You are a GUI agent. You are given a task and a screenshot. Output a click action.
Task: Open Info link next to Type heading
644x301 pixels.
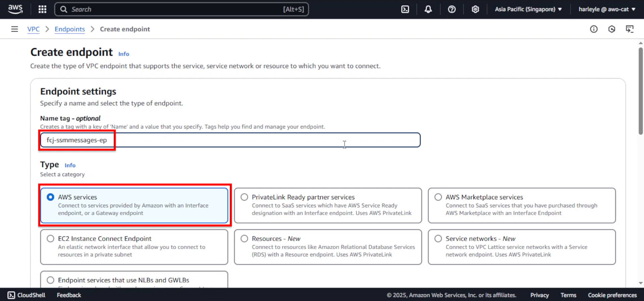pos(70,165)
